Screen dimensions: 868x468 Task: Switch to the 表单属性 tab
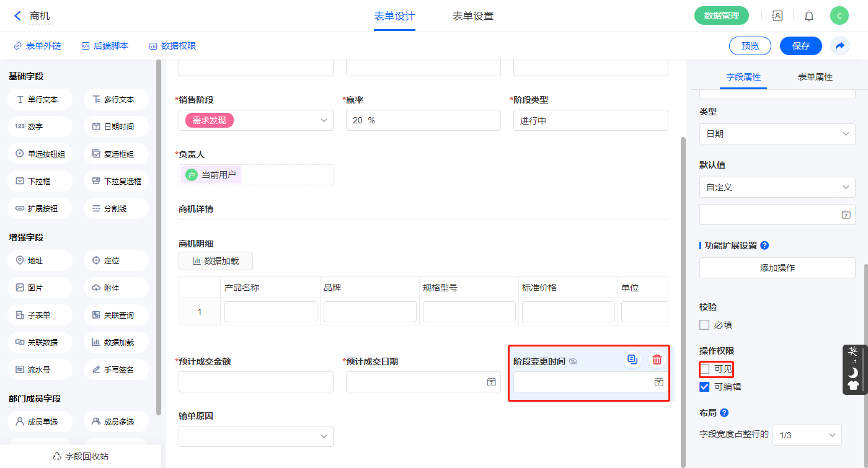pyautogui.click(x=815, y=77)
